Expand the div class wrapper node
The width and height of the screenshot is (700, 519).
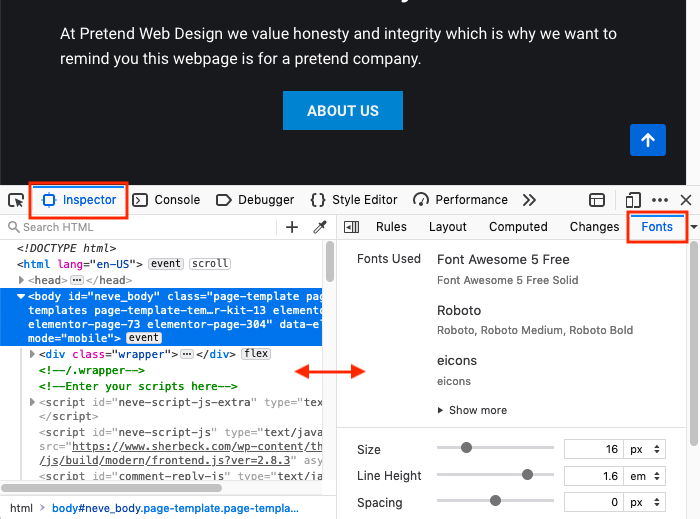point(32,354)
